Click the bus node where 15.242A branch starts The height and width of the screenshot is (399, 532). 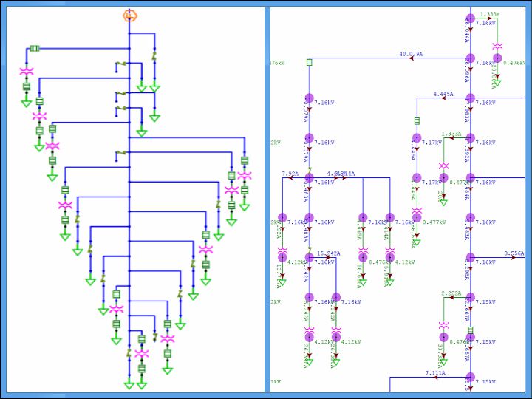(x=310, y=258)
